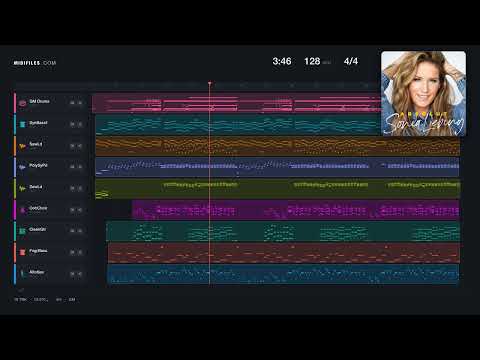The height and width of the screenshot is (360, 480).
Task: Click the 128 tempo value
Action: (312, 61)
